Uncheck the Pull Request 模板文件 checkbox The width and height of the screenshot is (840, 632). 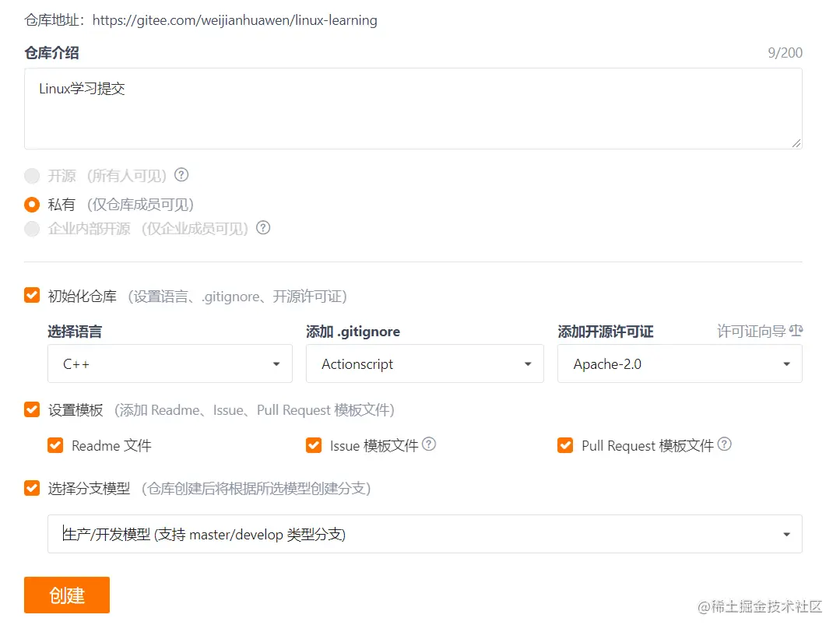[x=565, y=445]
